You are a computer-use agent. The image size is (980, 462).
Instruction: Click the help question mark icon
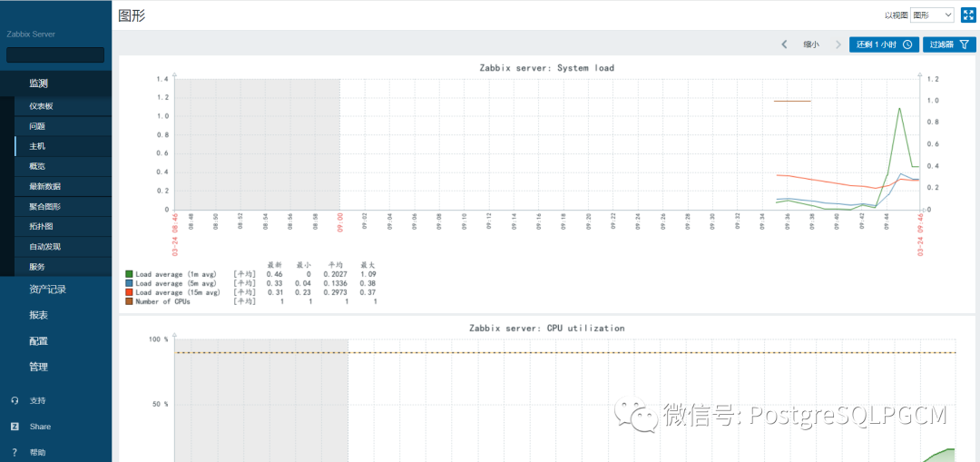(x=15, y=452)
